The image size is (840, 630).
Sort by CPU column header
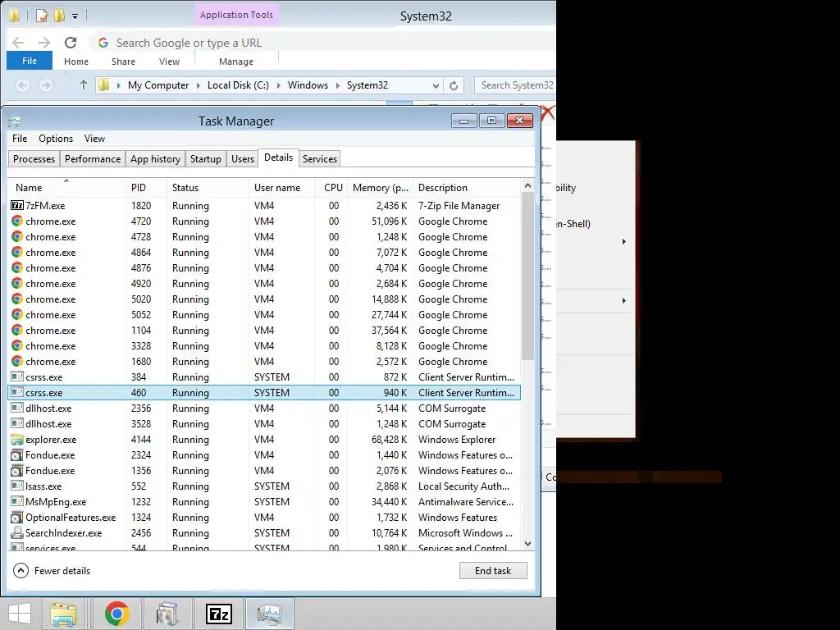click(331, 188)
